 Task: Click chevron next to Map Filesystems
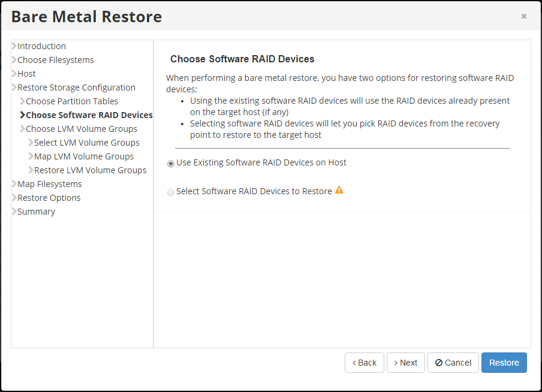(x=14, y=184)
